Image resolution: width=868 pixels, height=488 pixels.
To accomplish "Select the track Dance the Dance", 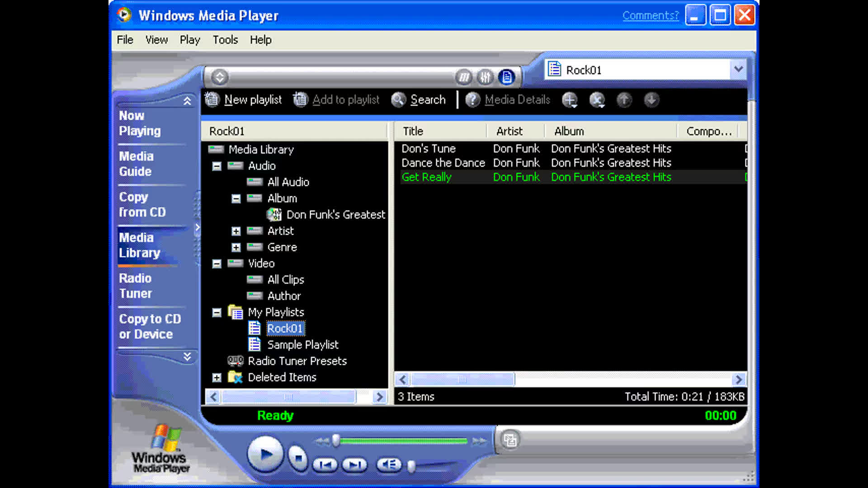I will coord(443,163).
